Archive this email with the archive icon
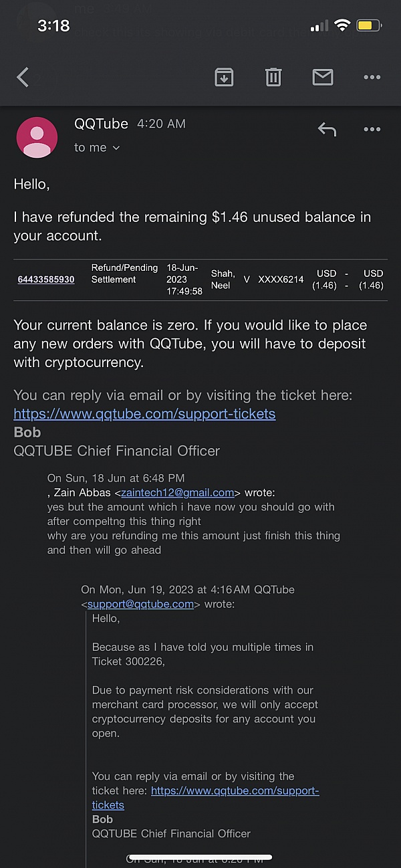This screenshot has height=868, width=401. pyautogui.click(x=224, y=78)
